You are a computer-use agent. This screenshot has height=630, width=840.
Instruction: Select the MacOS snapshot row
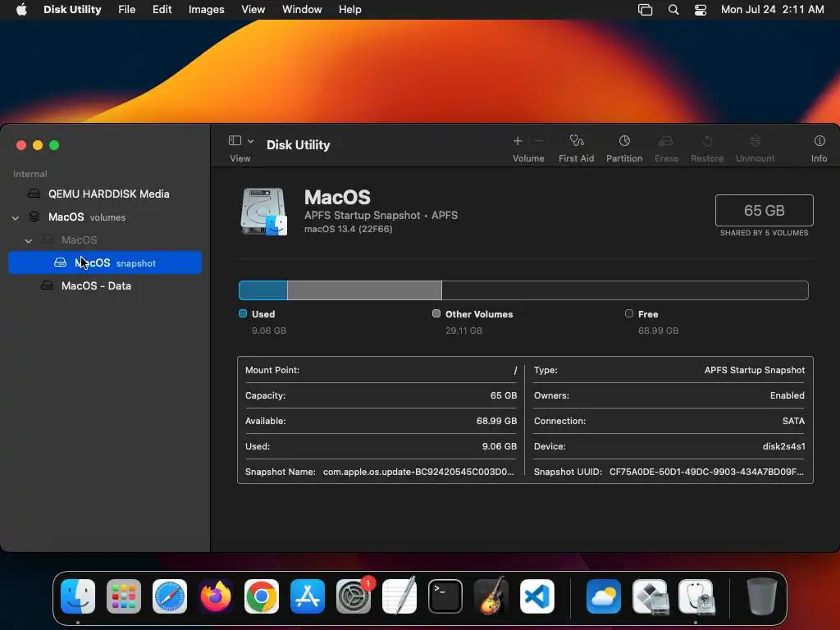coord(105,262)
